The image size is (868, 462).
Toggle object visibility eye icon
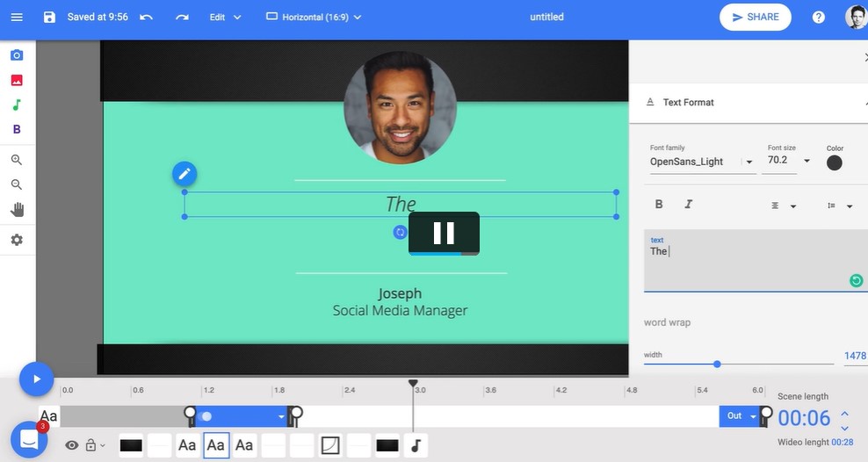(72, 445)
